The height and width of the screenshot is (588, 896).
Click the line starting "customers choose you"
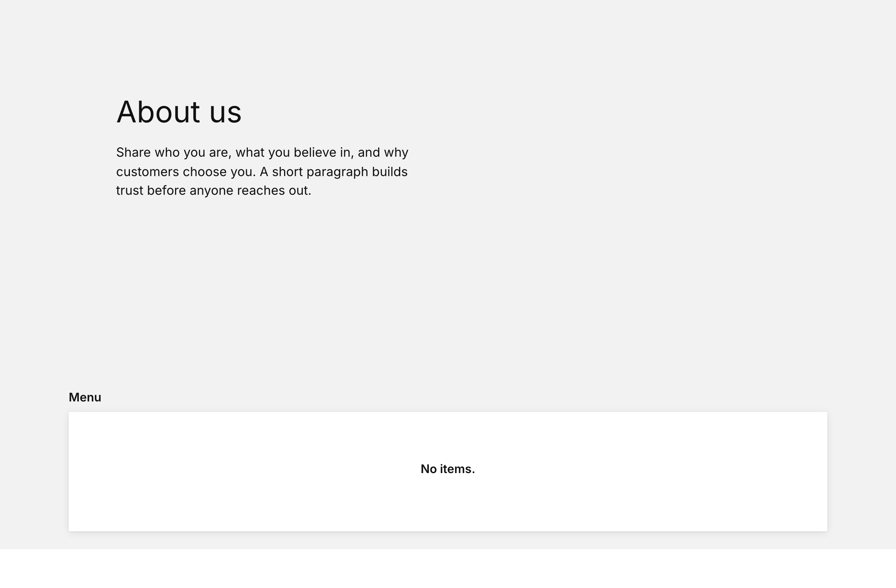click(262, 172)
